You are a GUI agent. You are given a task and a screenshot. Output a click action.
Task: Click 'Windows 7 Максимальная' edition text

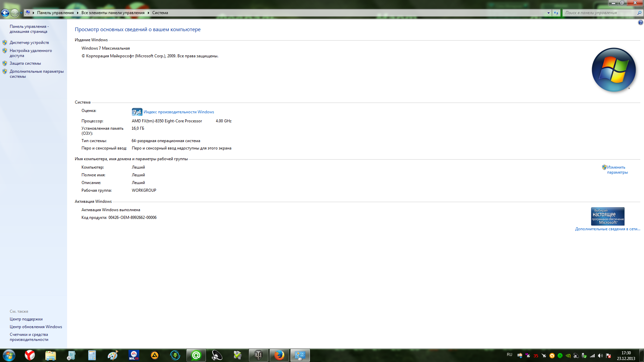point(106,48)
